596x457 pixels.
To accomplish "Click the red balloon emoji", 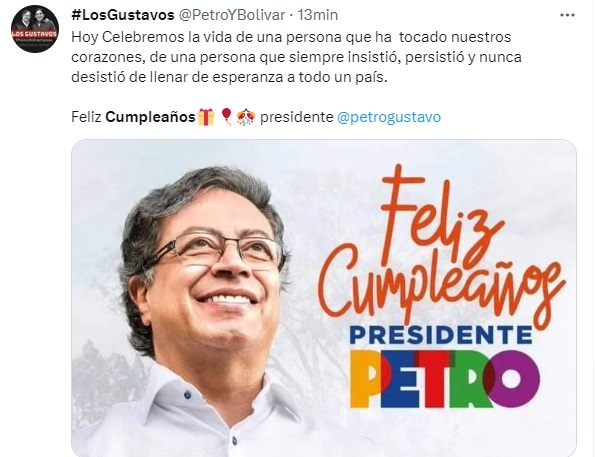I will pyautogui.click(x=227, y=117).
